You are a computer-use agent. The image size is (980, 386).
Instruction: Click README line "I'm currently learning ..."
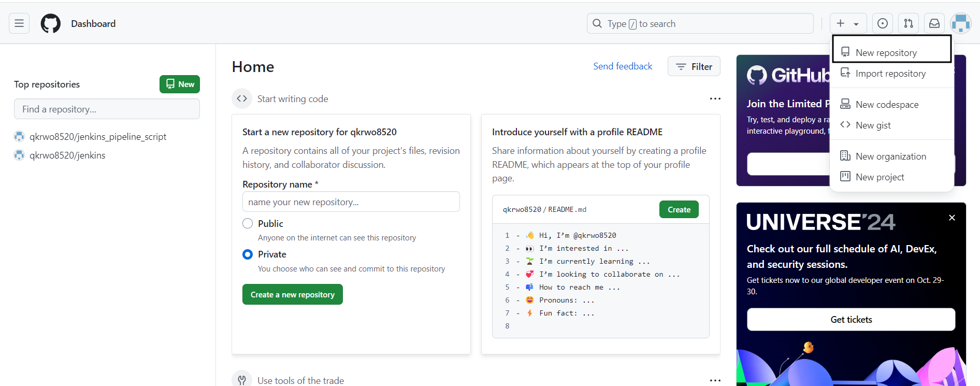pos(594,261)
